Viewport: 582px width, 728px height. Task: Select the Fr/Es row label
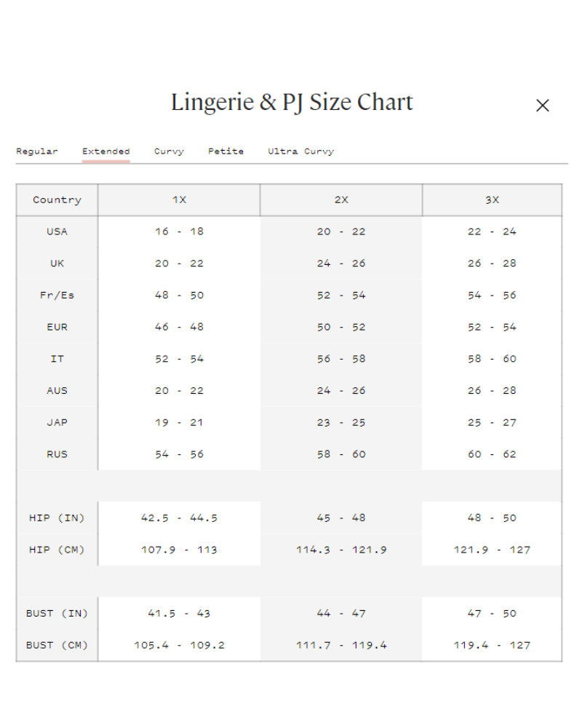tap(57, 296)
